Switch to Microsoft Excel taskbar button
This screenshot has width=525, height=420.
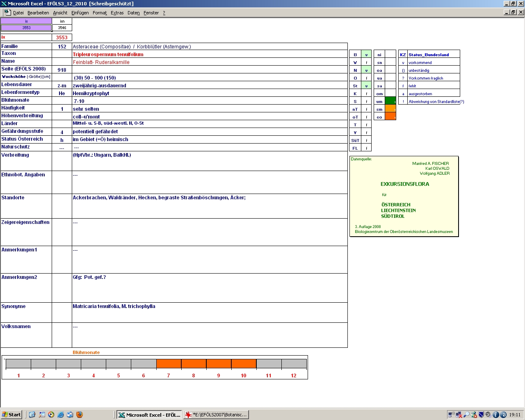point(149,415)
